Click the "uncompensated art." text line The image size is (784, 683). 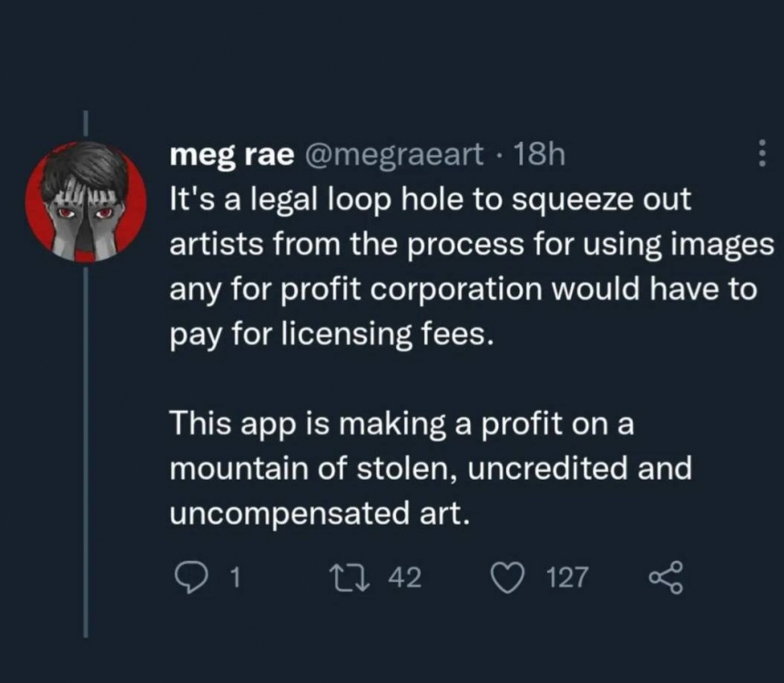pyautogui.click(x=319, y=512)
